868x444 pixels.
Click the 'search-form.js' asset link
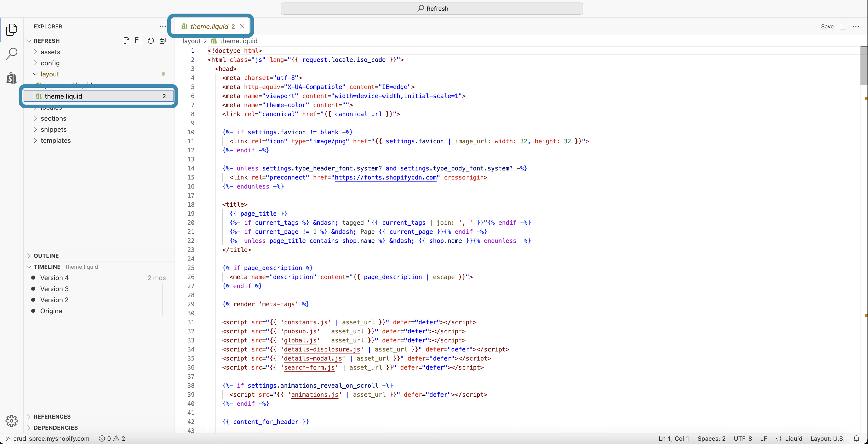309,368
